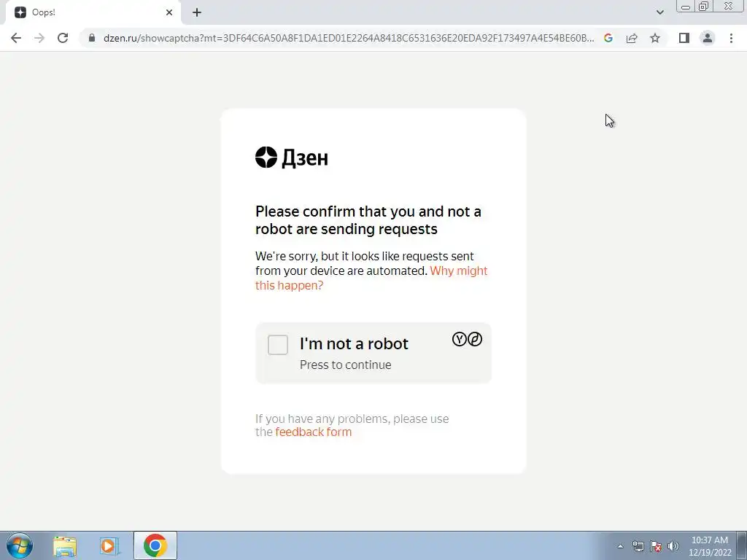Open the feedback form link
Screen dimensions: 747x560
314,432
